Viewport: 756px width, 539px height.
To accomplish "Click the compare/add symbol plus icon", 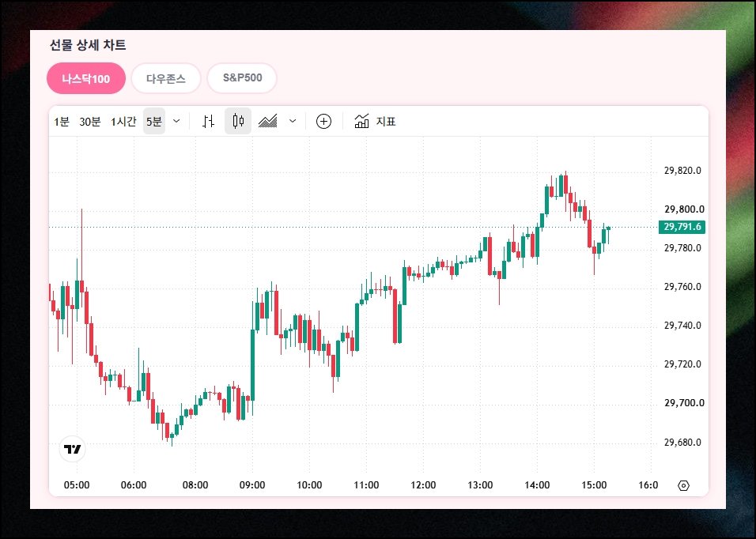I will click(323, 122).
